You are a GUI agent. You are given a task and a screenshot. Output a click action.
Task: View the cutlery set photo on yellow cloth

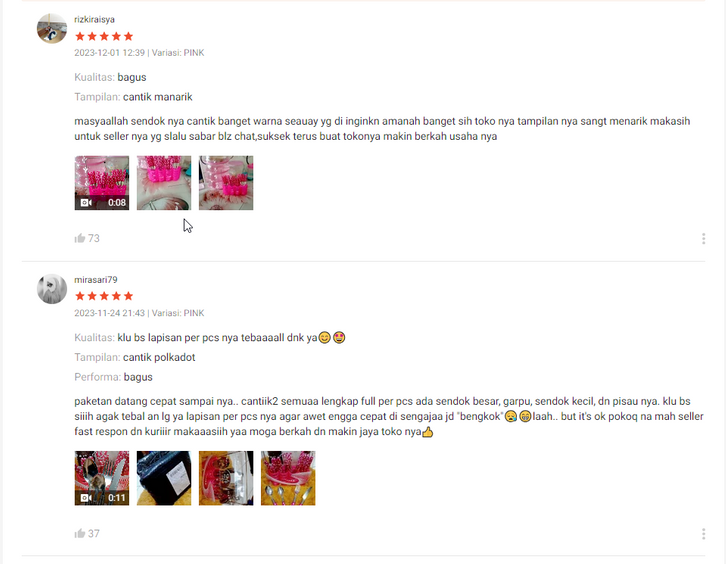point(288,478)
